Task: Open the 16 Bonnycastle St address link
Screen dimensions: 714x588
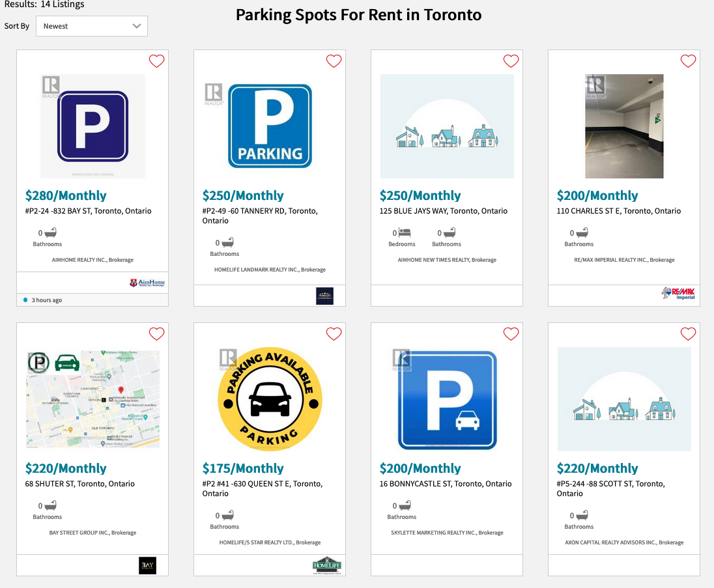Action: click(446, 484)
